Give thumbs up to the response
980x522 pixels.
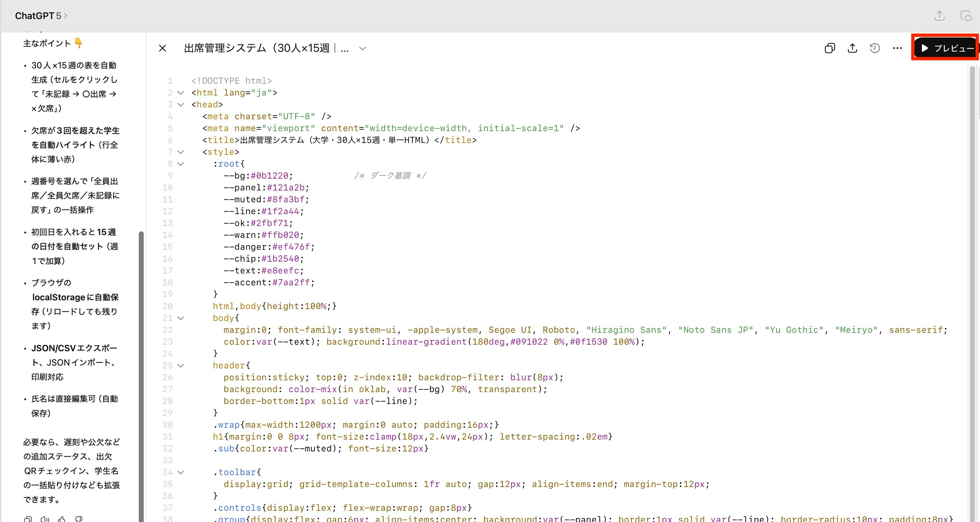pyautogui.click(x=62, y=519)
